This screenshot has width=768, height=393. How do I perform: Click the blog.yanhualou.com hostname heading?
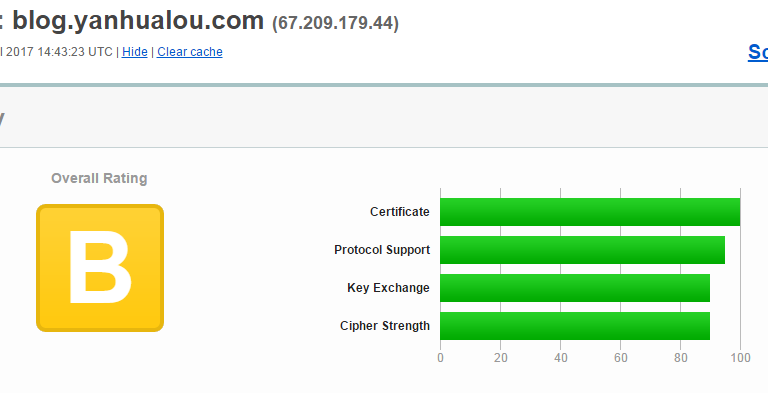click(138, 21)
